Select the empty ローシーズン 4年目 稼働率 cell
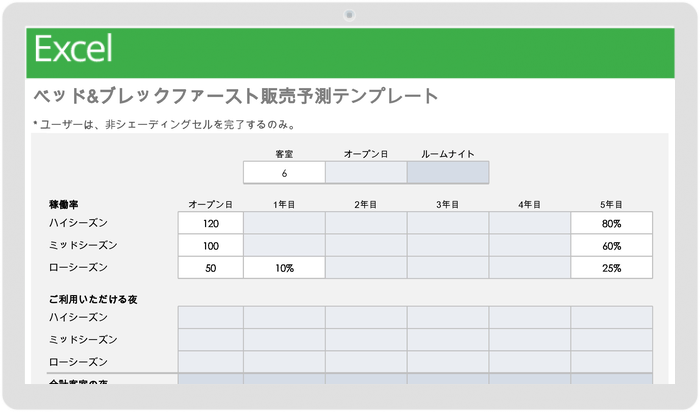 [x=529, y=268]
